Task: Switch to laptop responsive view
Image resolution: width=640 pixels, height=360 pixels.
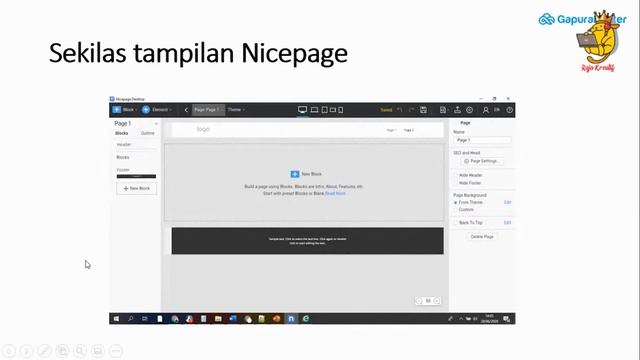Action: tap(314, 110)
